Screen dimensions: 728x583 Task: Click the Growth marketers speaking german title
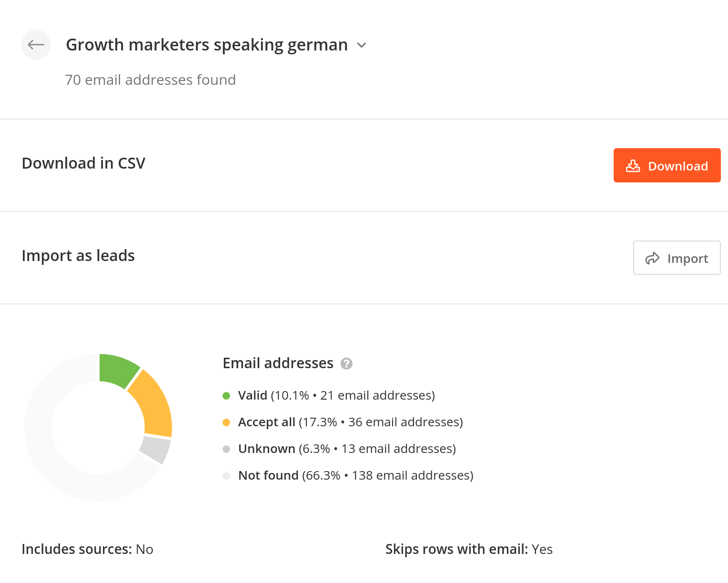(207, 45)
